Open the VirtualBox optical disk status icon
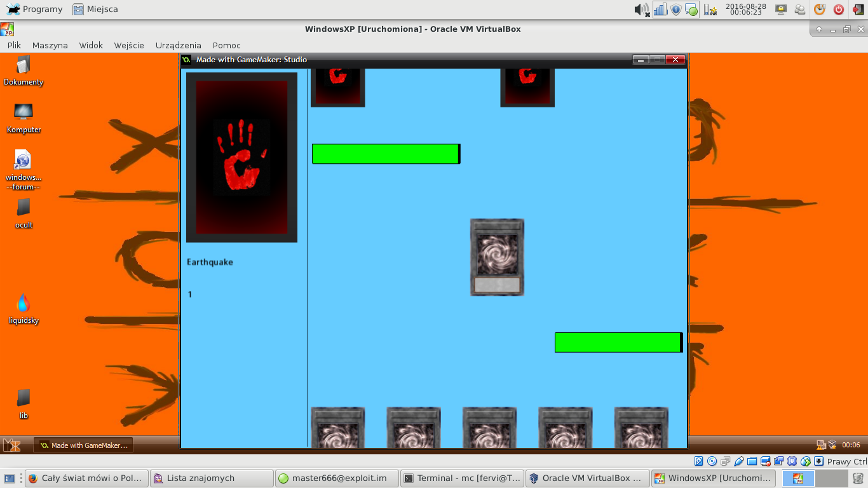Screen dimensions: 868x488 [712, 461]
